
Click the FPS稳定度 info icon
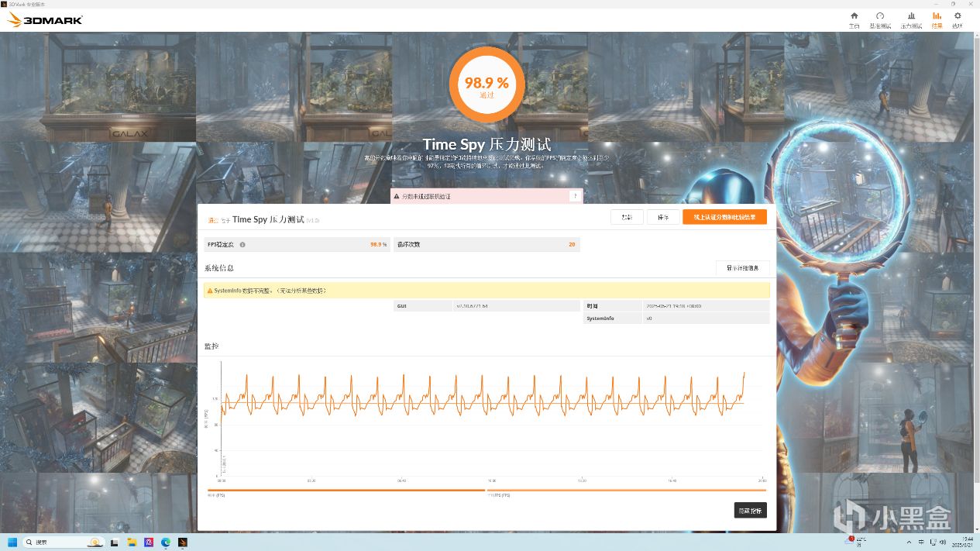pyautogui.click(x=242, y=245)
